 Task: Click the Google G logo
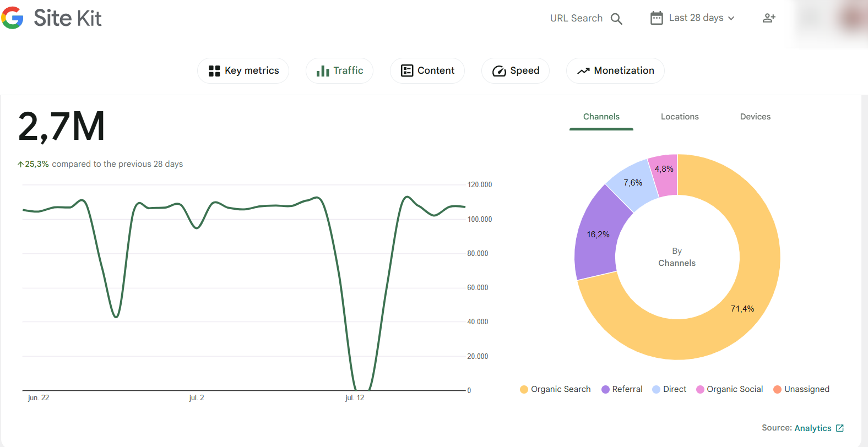(x=13, y=18)
